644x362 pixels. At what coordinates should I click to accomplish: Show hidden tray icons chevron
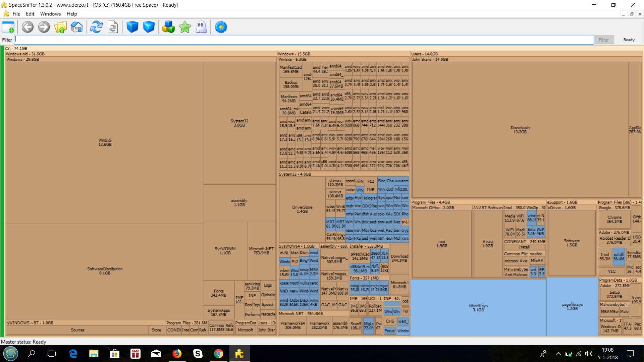click(x=558, y=354)
